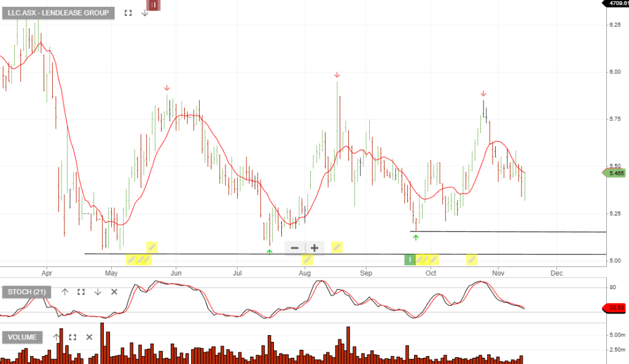Move the main price panel down
Viewport: 629px width, 364px height.
[x=145, y=13]
